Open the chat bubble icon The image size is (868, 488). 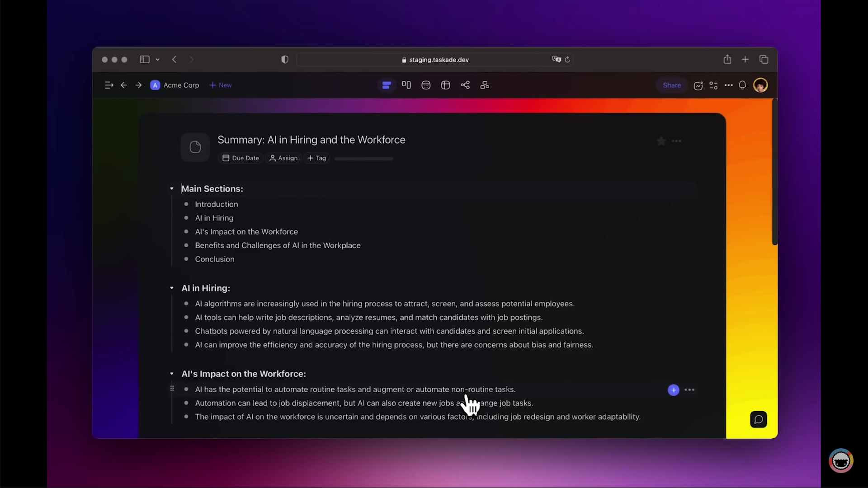(x=758, y=419)
